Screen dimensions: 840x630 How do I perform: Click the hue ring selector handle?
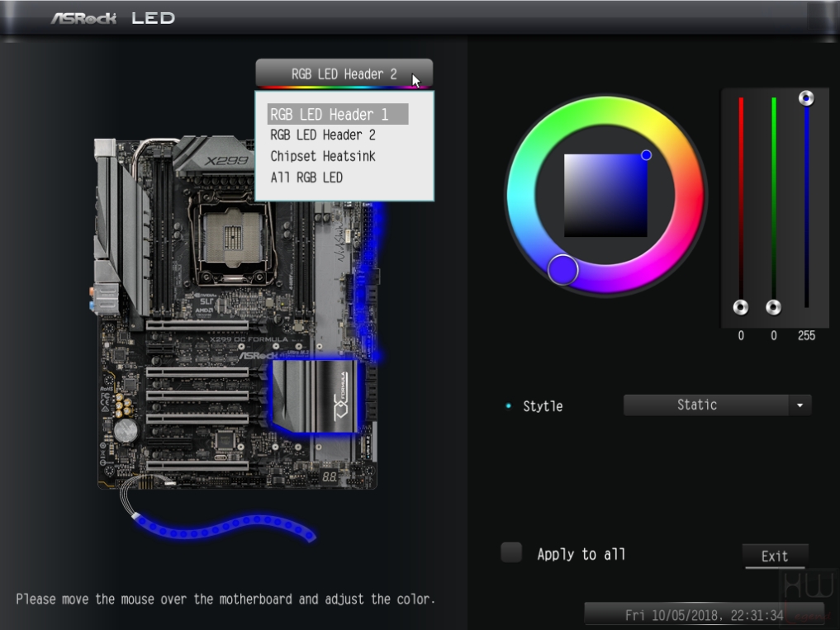click(x=562, y=269)
